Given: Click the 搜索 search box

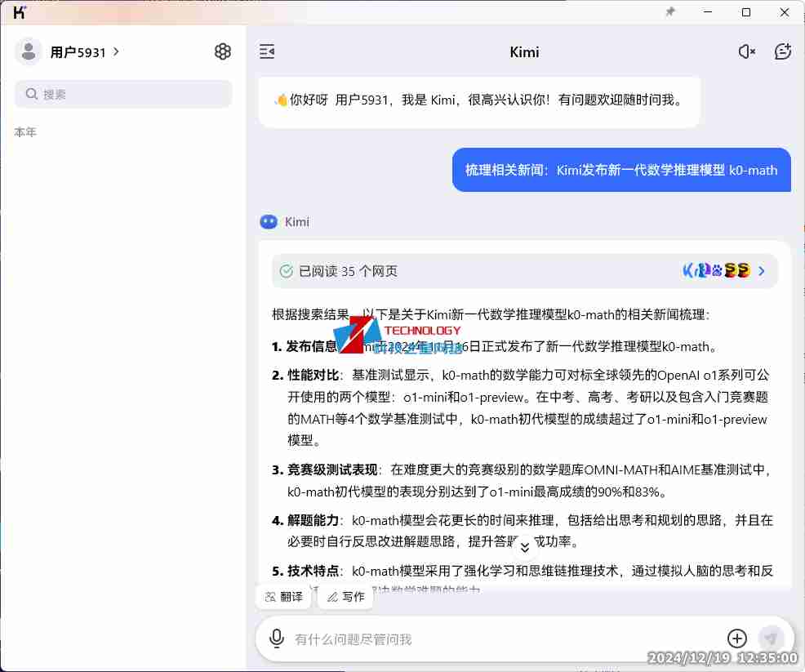Looking at the screenshot, I should 122,95.
